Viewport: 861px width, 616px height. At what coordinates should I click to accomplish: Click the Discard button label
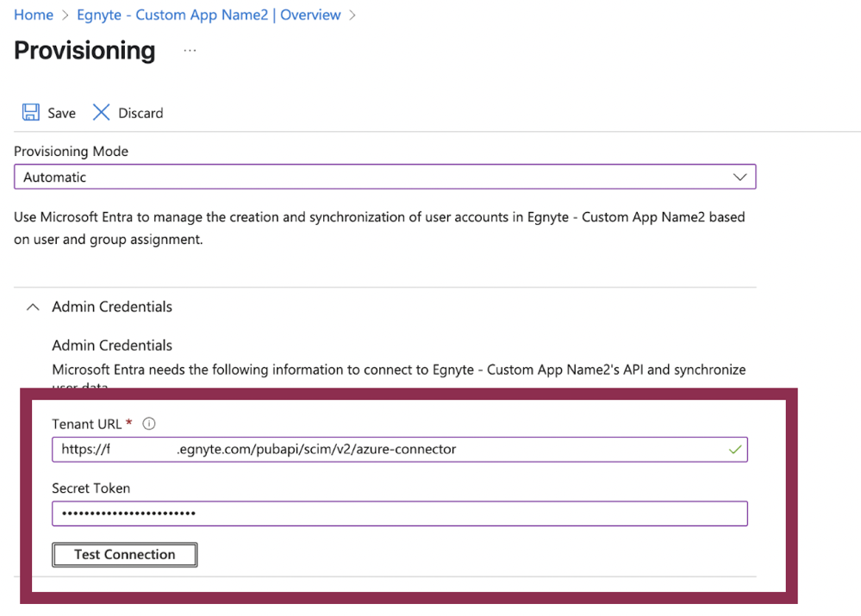140,113
